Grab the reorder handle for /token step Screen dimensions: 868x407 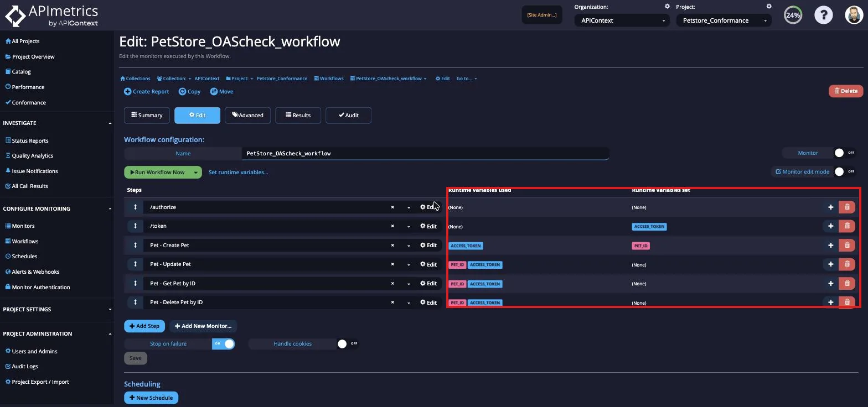click(135, 226)
